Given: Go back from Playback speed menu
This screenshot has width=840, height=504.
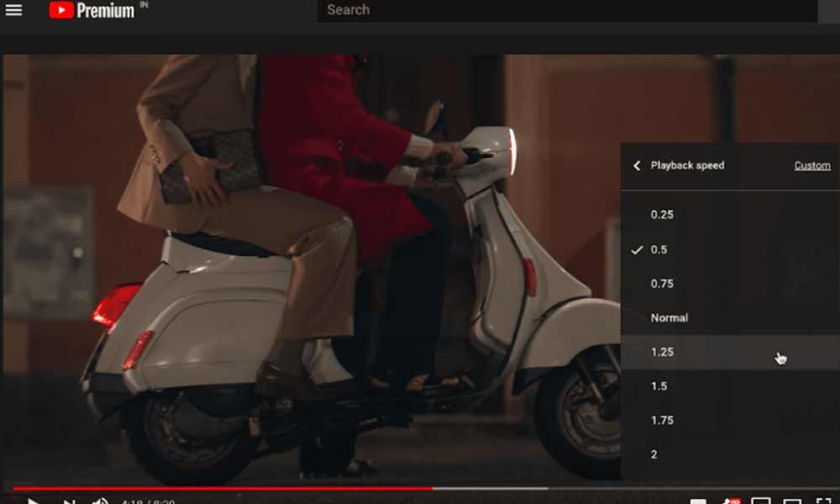Looking at the screenshot, I should click(637, 165).
